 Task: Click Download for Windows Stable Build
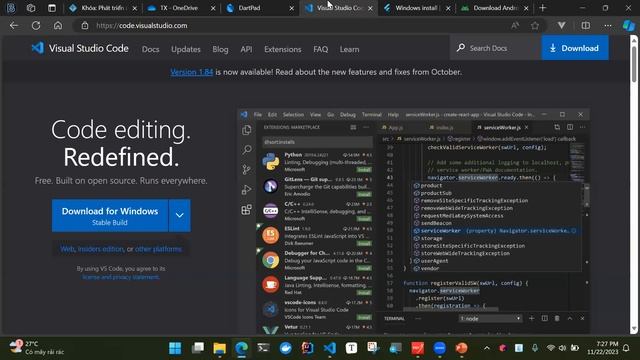click(x=110, y=216)
